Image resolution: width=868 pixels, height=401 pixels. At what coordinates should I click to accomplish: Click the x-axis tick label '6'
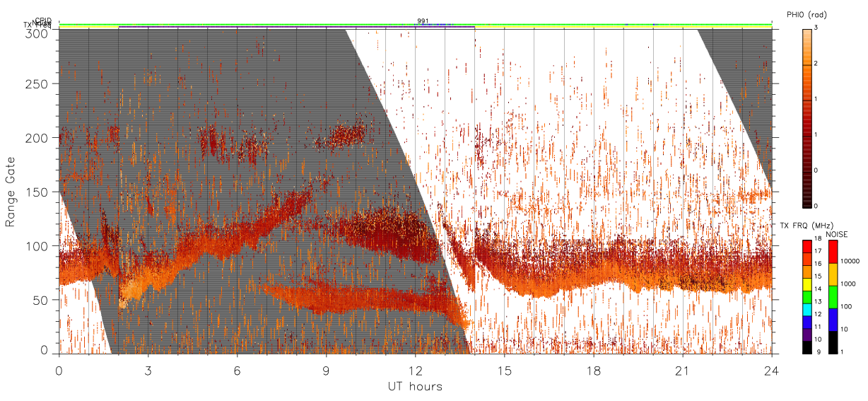237,371
